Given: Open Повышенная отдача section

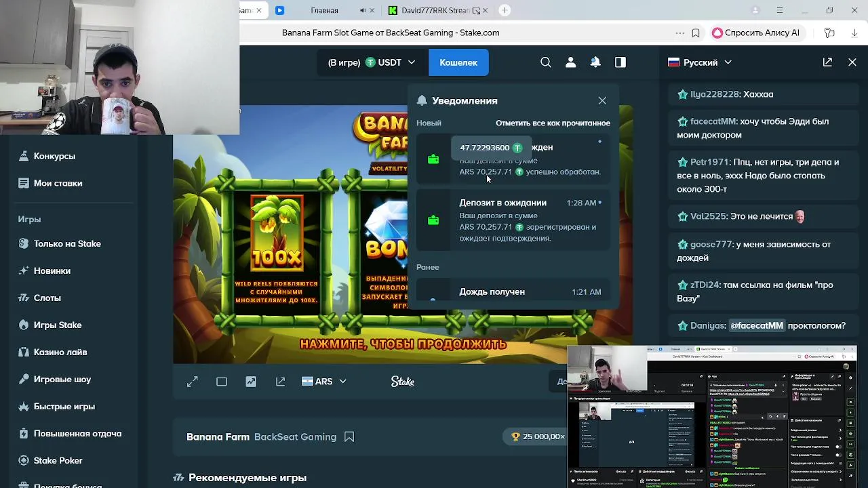Looking at the screenshot, I should pos(77,433).
